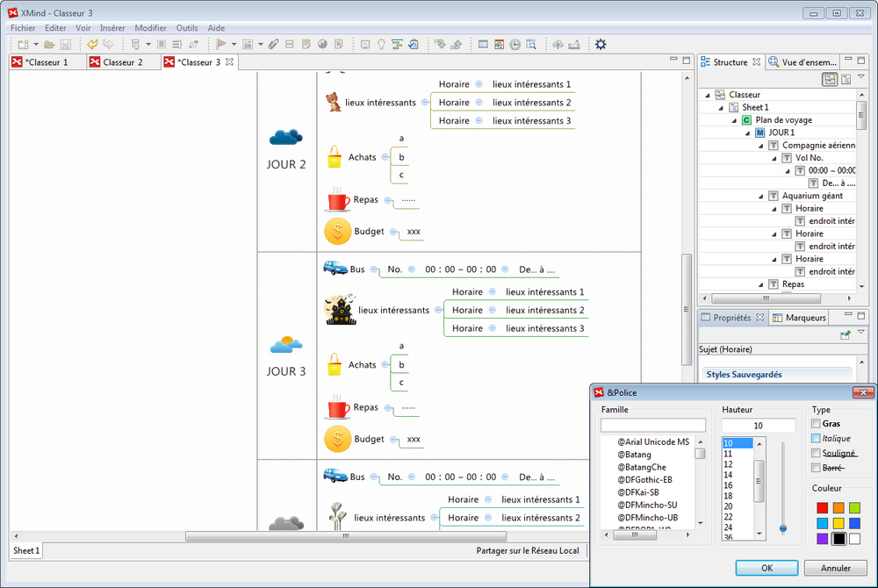The width and height of the screenshot is (878, 588).
Task: Open the Insérer menu
Action: (x=112, y=28)
